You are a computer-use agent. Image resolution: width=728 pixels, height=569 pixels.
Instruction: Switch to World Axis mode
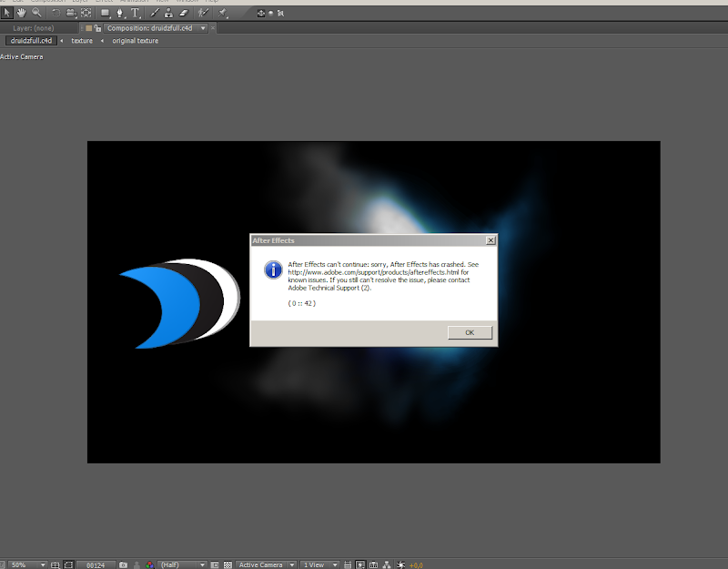(x=271, y=14)
